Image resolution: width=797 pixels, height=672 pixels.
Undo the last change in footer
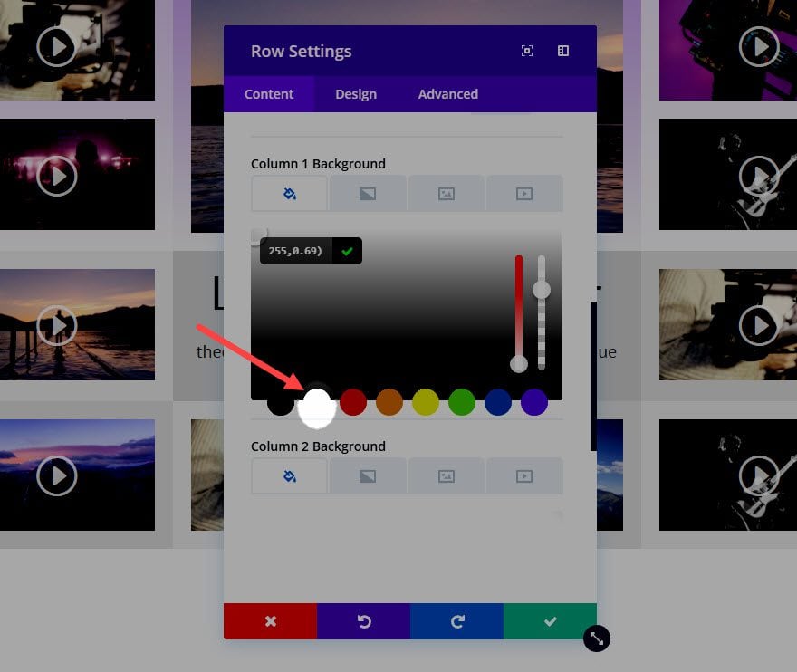tap(363, 621)
